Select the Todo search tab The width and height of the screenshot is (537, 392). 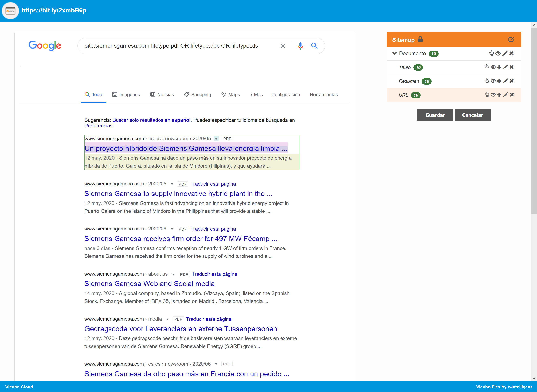tap(94, 94)
